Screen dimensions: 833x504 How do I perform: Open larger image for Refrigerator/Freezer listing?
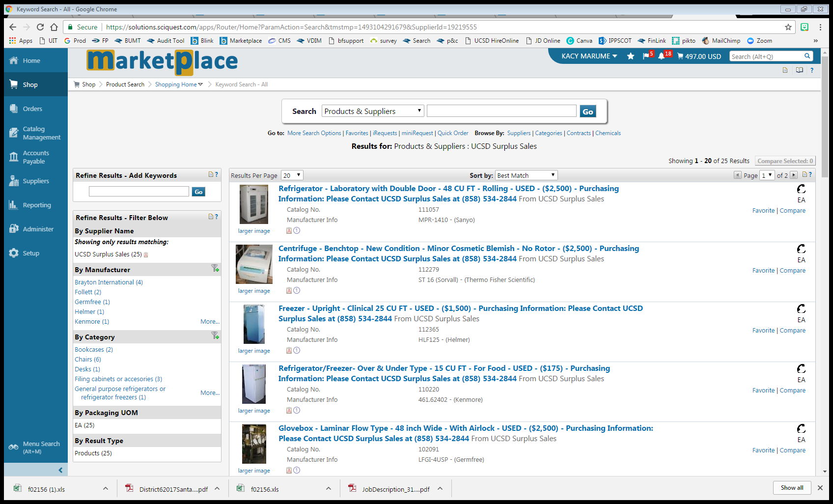254,411
